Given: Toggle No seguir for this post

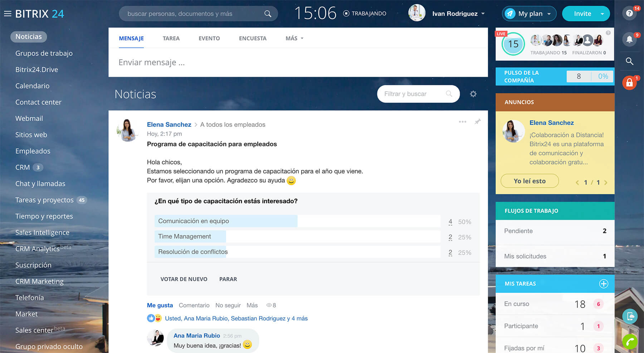Looking at the screenshot, I should [x=228, y=305].
